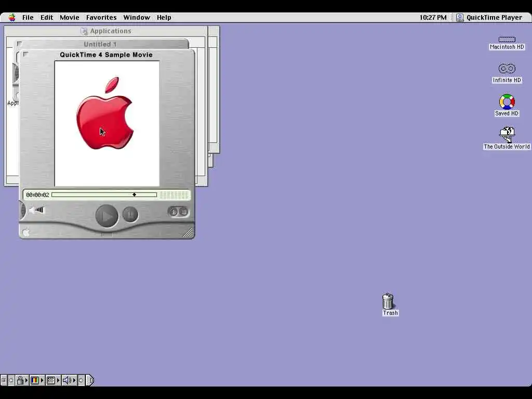This screenshot has height=399, width=532.
Task: Select the Trash icon on the desktop
Action: [x=389, y=304]
